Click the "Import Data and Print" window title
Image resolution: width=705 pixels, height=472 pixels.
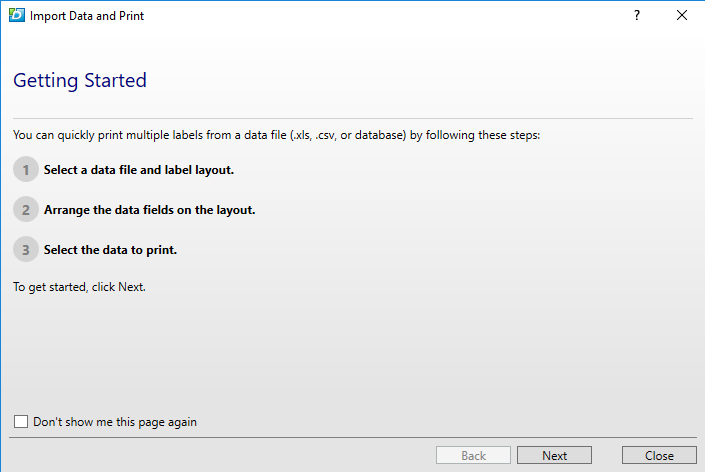(87, 15)
